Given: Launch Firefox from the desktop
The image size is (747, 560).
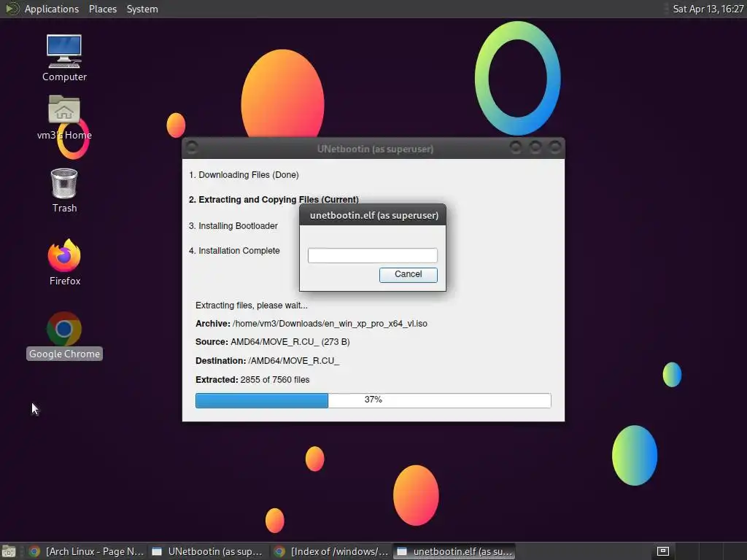Looking at the screenshot, I should (x=64, y=262).
